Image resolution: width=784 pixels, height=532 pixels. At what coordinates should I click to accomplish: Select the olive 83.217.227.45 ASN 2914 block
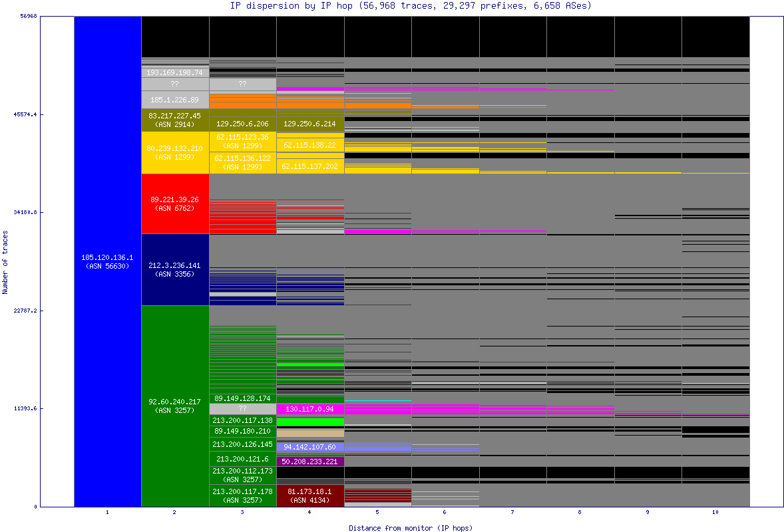[x=175, y=120]
